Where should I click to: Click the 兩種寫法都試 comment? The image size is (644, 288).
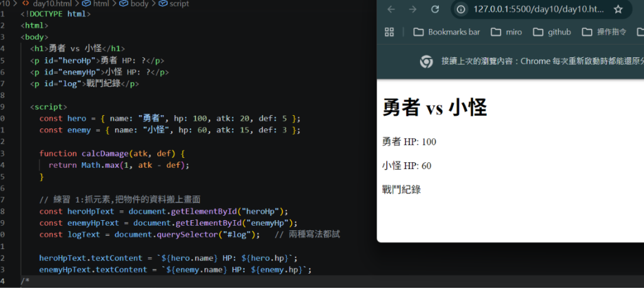[307, 235]
